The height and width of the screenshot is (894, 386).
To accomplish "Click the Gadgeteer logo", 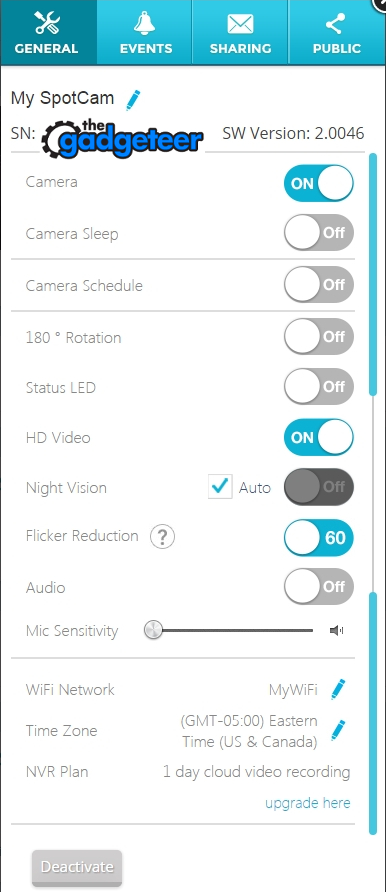I will coord(123,137).
